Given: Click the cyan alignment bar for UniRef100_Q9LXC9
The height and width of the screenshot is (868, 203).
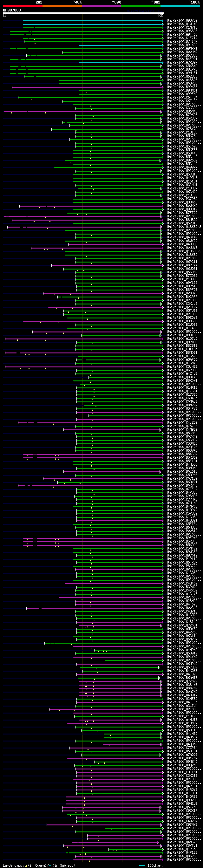Looking at the screenshot, I should (121, 45).
